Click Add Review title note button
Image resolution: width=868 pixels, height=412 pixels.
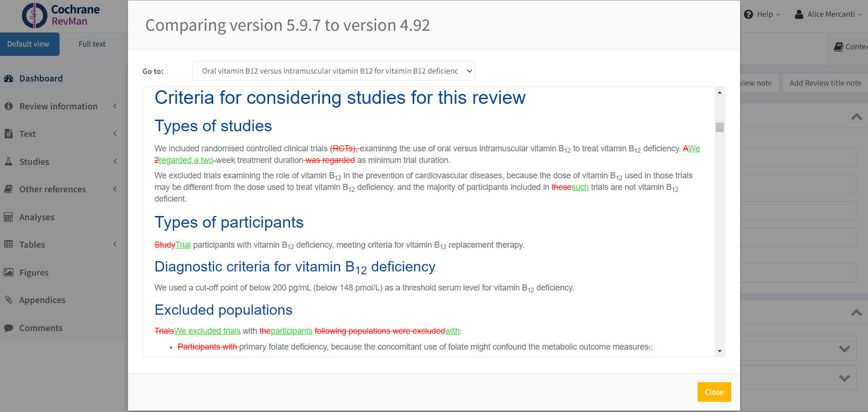(825, 83)
